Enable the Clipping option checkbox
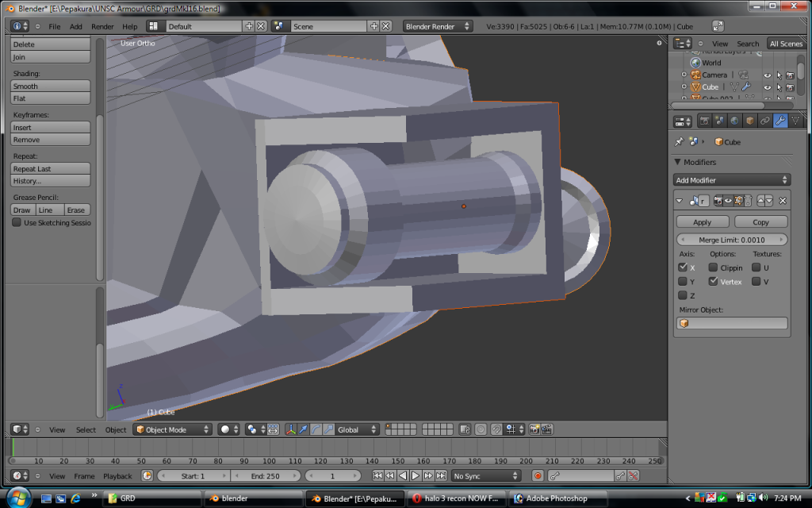Screen dimensions: 812x508 [713, 267]
